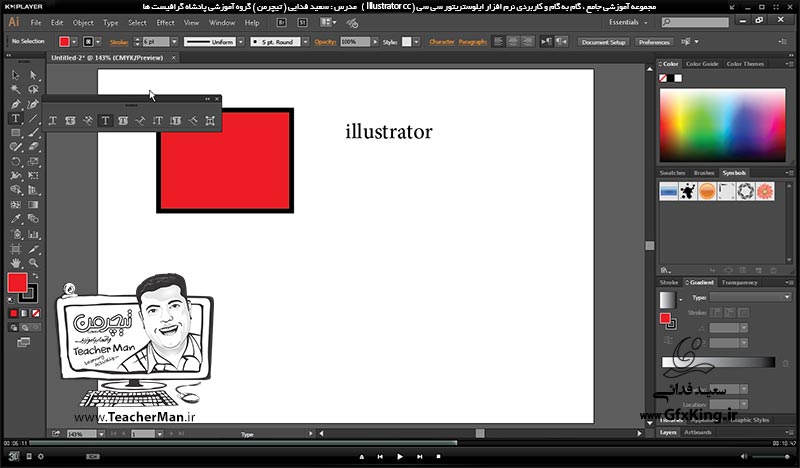Image resolution: width=800 pixels, height=468 pixels.
Task: Open the Style dropdown
Action: (416, 42)
